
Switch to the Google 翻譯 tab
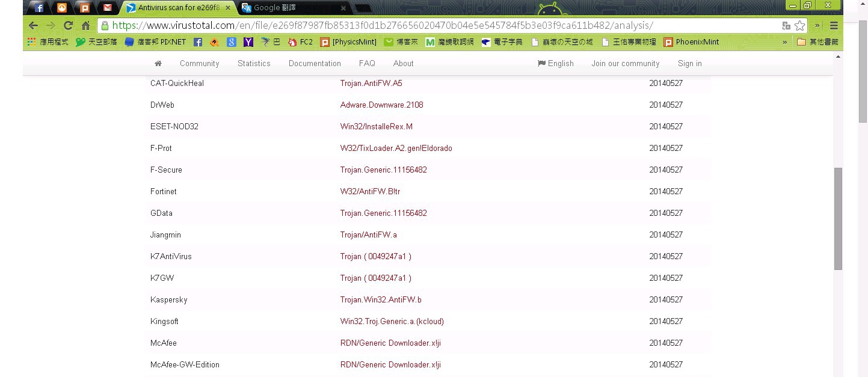pyautogui.click(x=292, y=8)
